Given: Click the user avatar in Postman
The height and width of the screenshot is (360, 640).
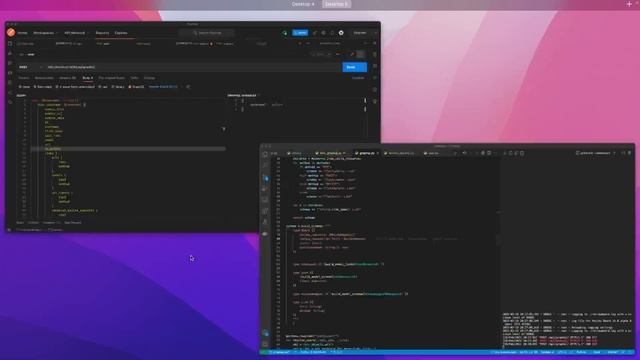Looking at the screenshot, I should 341,33.
